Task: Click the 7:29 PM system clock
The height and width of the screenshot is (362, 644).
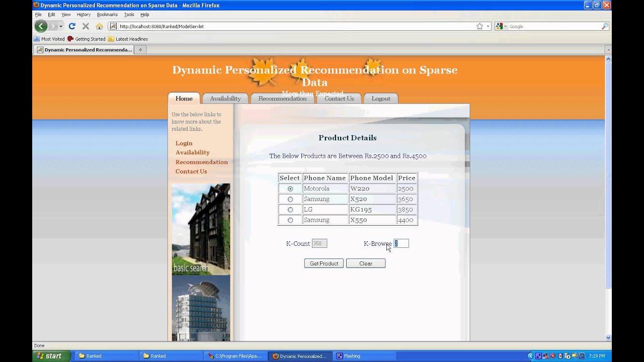Action: (597, 356)
